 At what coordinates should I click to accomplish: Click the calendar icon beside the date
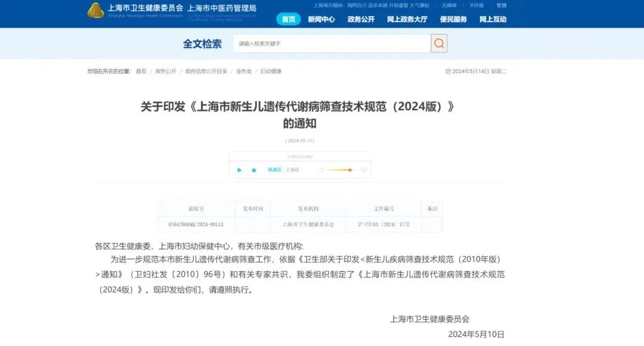[x=448, y=71]
